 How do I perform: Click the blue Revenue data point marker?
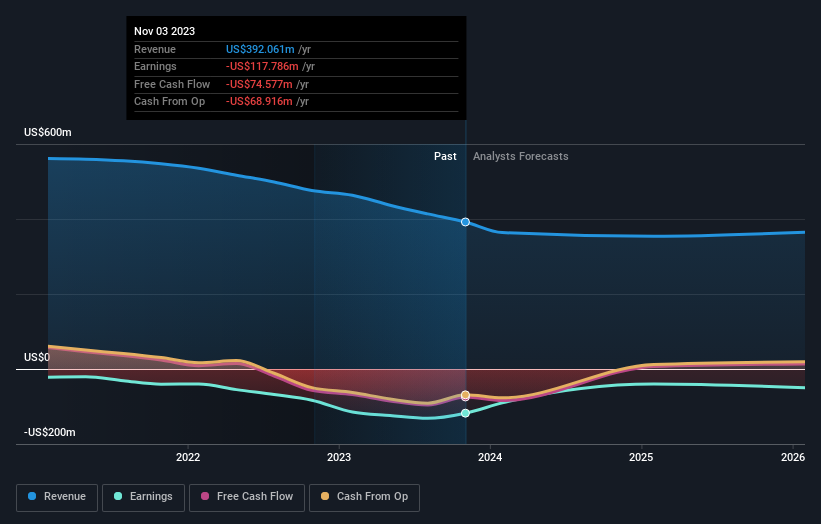coord(465,222)
